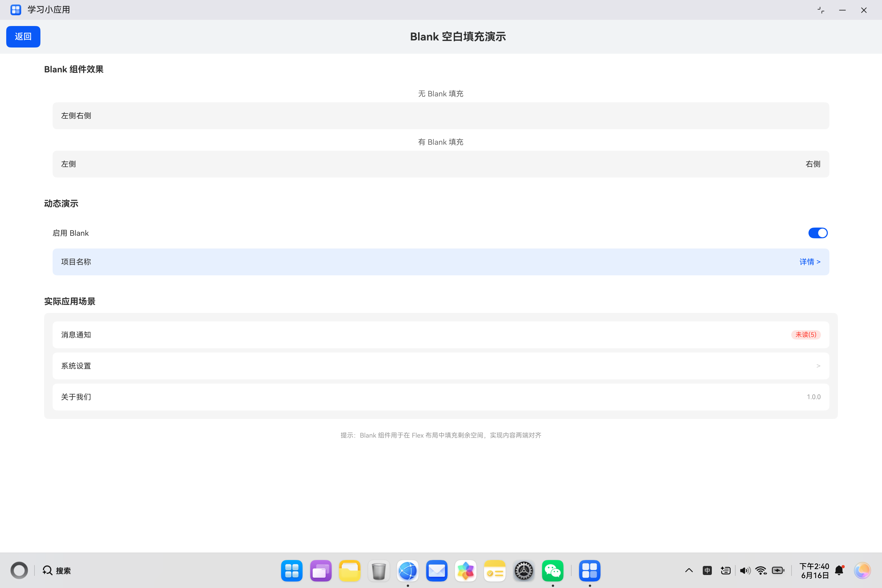The width and height of the screenshot is (882, 588).
Task: Open the notification bell icon
Action: [840, 570]
